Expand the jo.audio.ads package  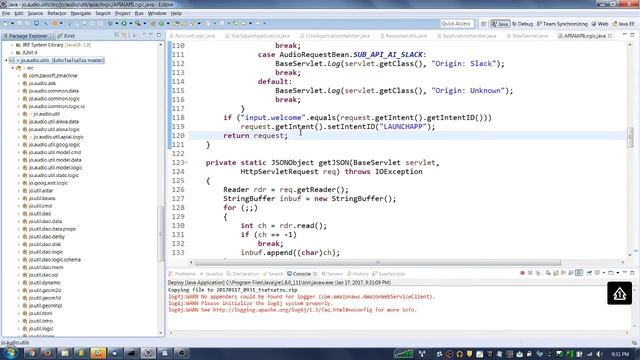18,83
